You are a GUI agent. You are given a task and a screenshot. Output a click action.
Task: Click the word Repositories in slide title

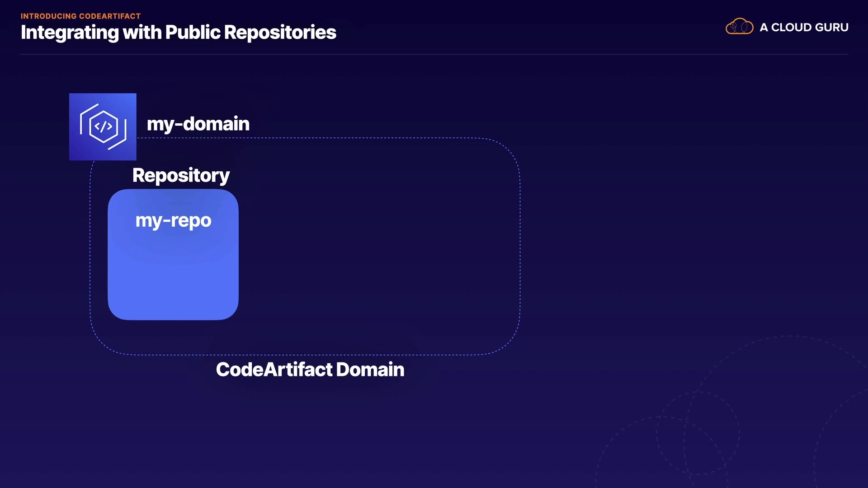coord(280,33)
